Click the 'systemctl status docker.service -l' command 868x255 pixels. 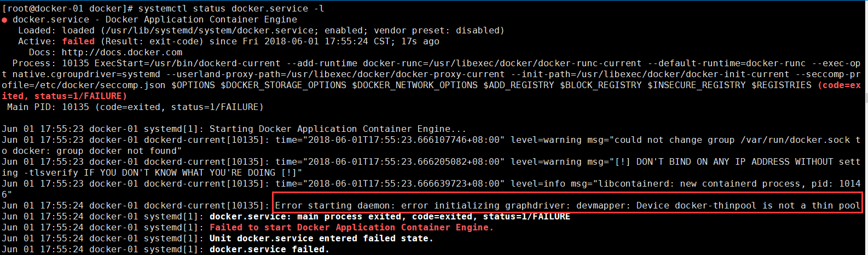(x=231, y=9)
